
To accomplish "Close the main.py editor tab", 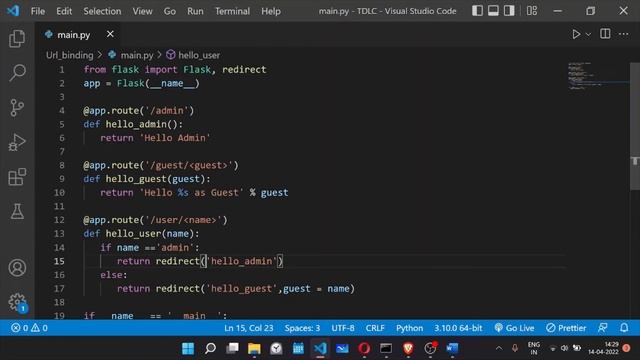I will pos(110,34).
